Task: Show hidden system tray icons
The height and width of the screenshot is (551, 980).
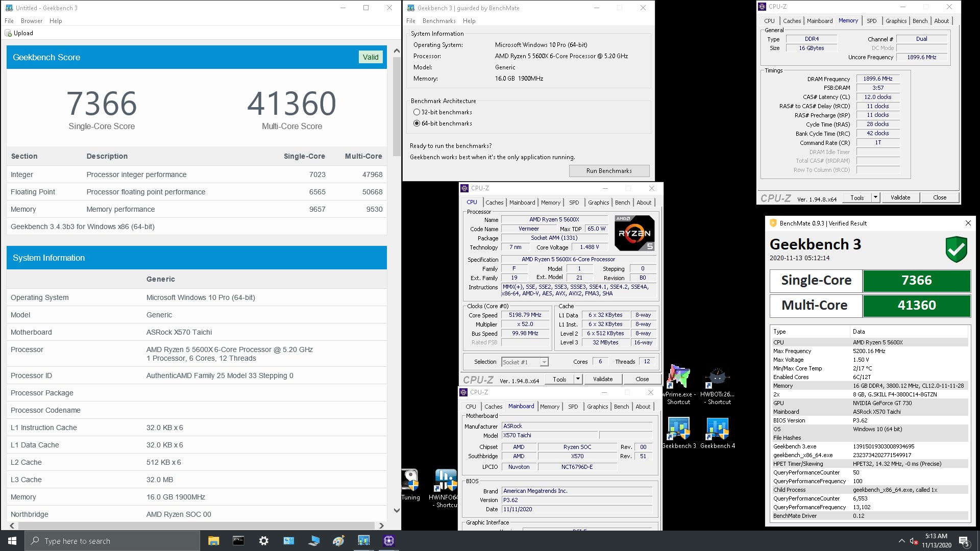Action: [x=901, y=541]
